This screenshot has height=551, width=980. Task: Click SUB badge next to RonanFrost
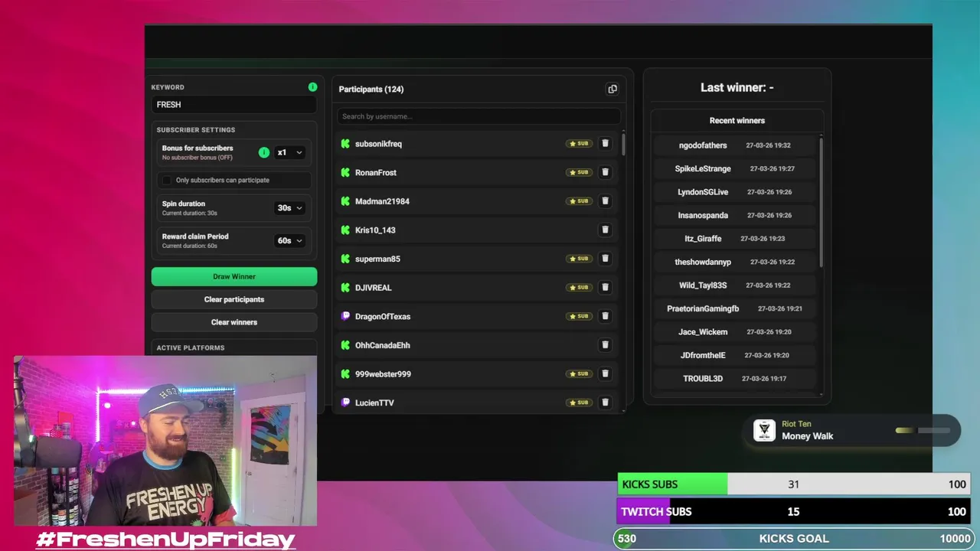tap(579, 172)
